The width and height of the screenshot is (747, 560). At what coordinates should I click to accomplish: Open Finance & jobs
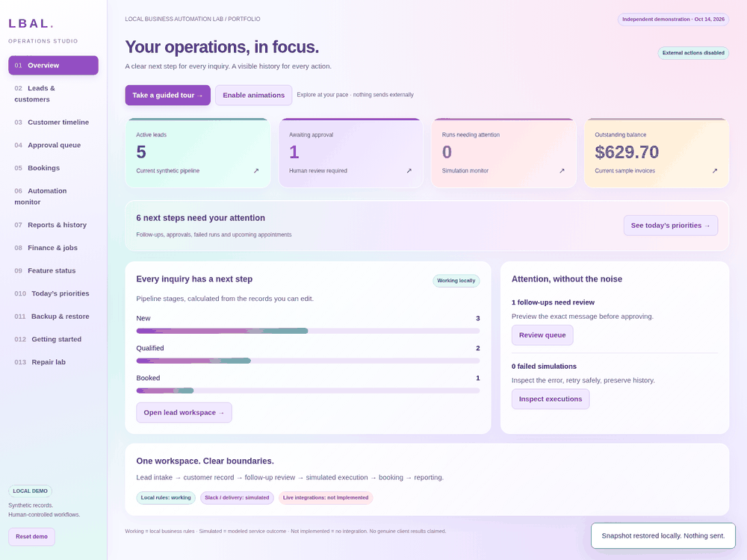point(53,248)
